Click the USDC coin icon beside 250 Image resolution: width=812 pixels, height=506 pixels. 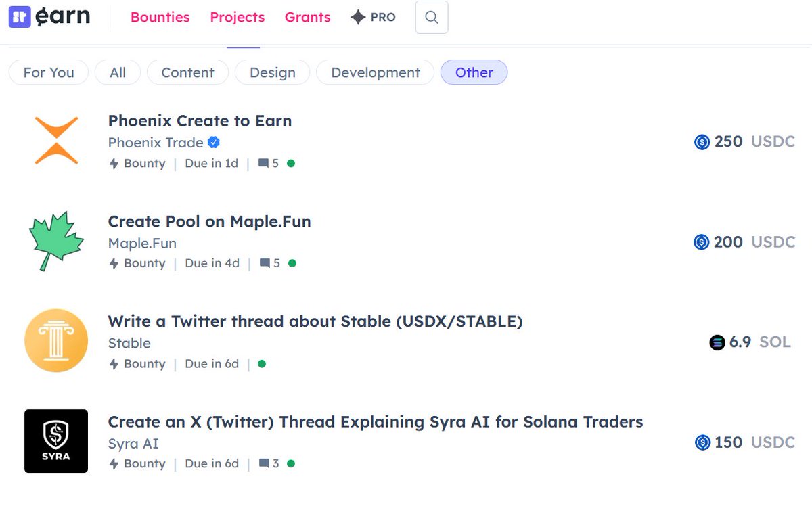tap(702, 142)
